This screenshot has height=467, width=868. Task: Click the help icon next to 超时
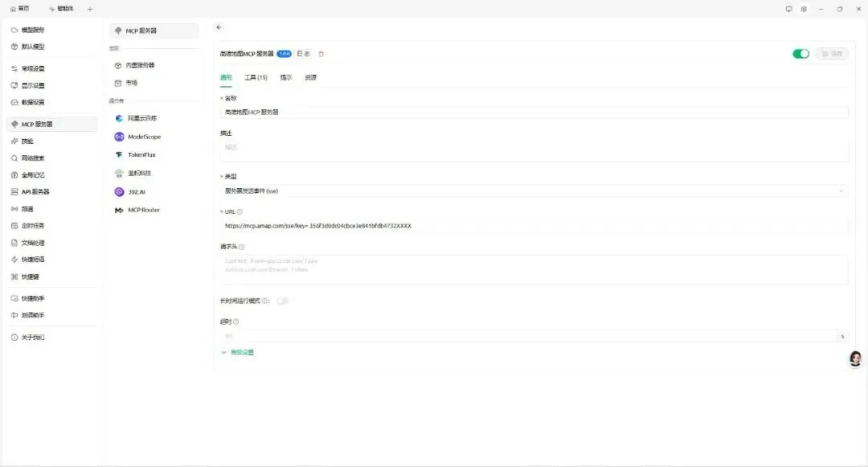click(235, 322)
